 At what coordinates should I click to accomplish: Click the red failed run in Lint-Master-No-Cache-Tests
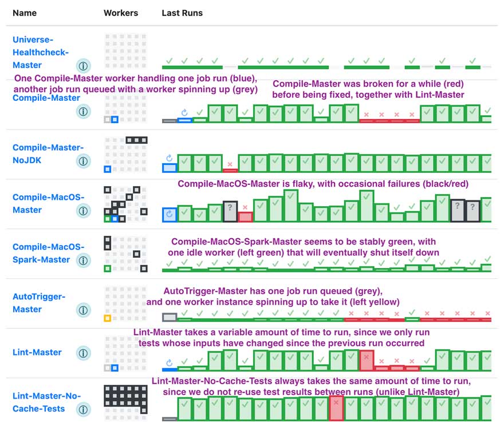(x=336, y=408)
